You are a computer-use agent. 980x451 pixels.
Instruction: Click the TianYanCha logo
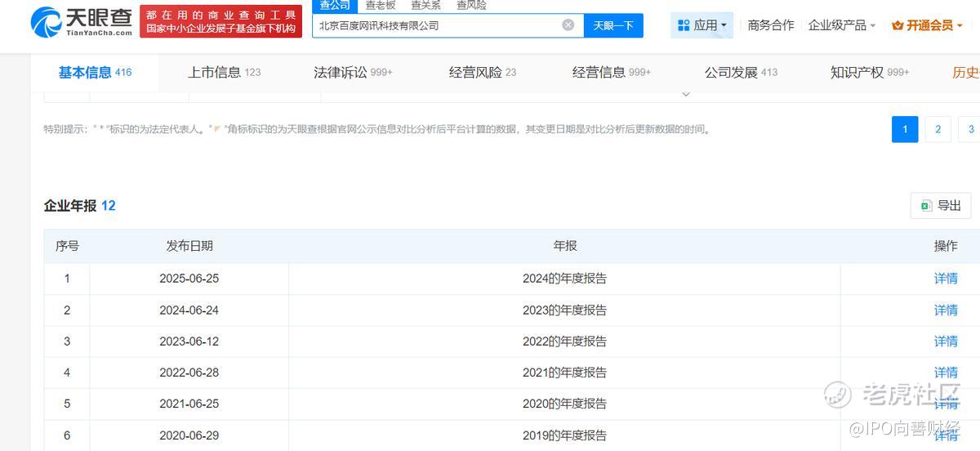coord(82,22)
